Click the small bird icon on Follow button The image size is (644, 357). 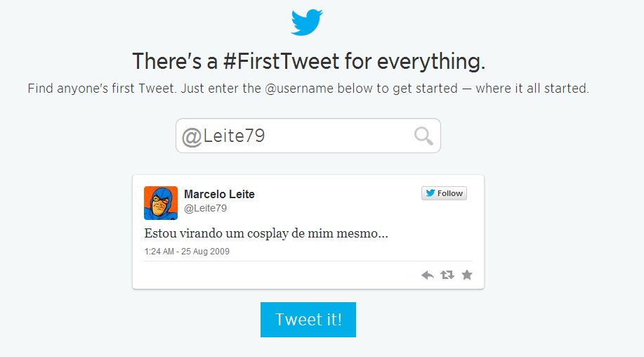click(429, 193)
